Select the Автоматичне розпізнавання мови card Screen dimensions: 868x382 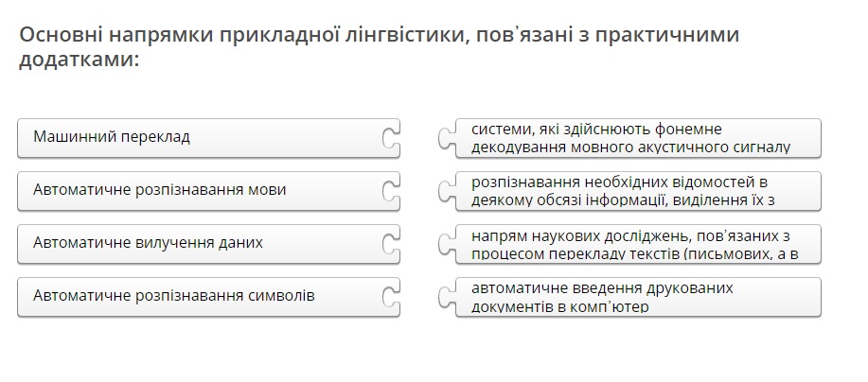pos(208,191)
